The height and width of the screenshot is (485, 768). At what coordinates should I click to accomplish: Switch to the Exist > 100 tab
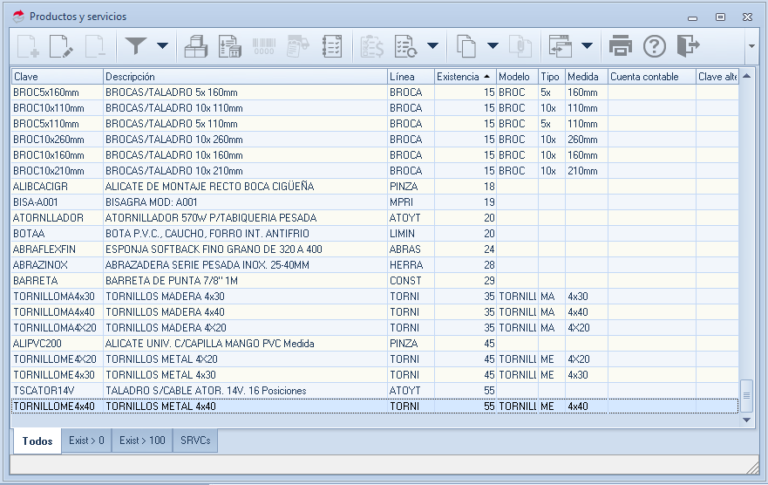[142, 440]
